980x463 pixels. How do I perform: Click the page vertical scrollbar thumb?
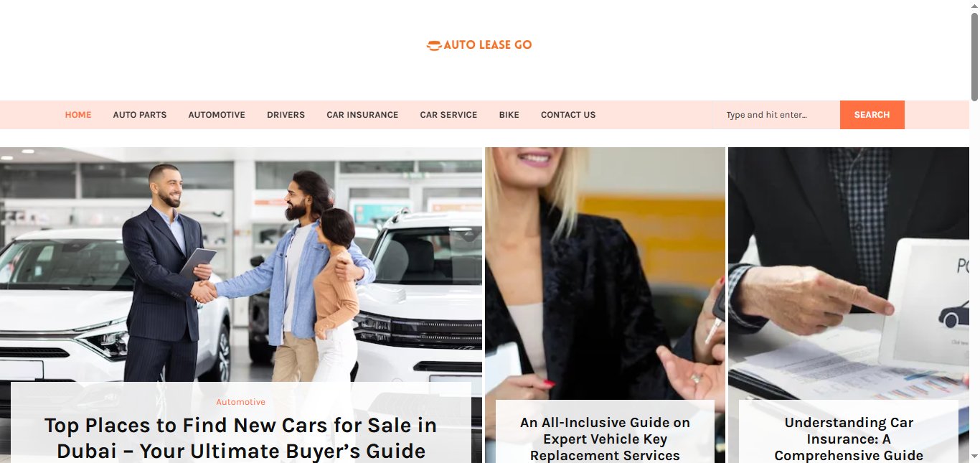[974, 57]
